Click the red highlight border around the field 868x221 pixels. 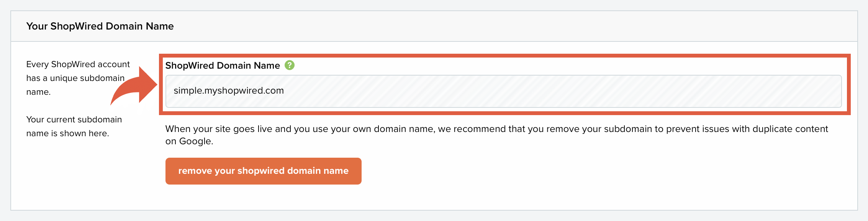(x=505, y=56)
